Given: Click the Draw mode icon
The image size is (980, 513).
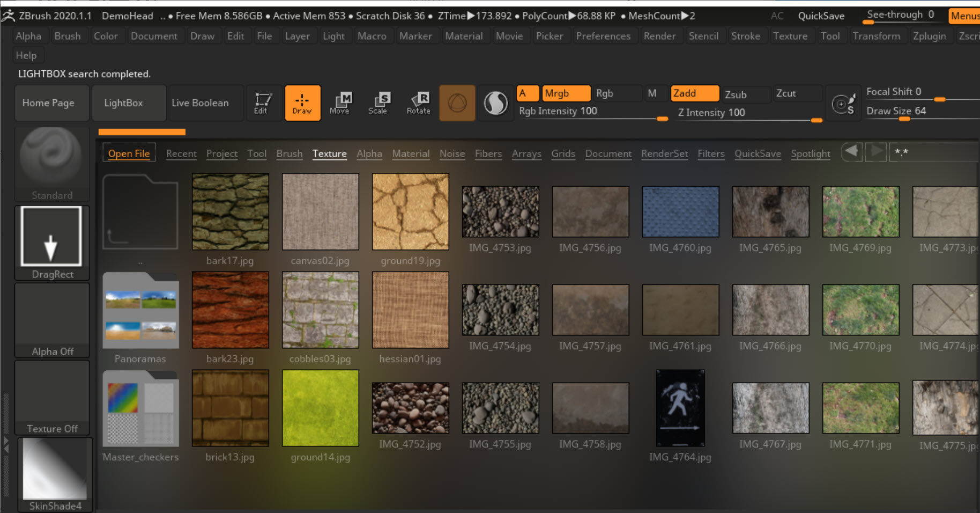Looking at the screenshot, I should [x=302, y=102].
